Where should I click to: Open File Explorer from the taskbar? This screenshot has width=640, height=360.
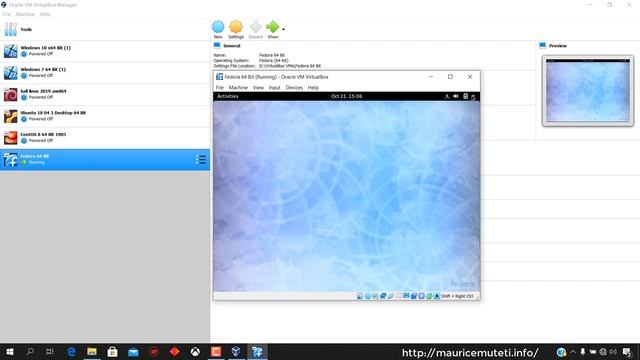point(92,352)
